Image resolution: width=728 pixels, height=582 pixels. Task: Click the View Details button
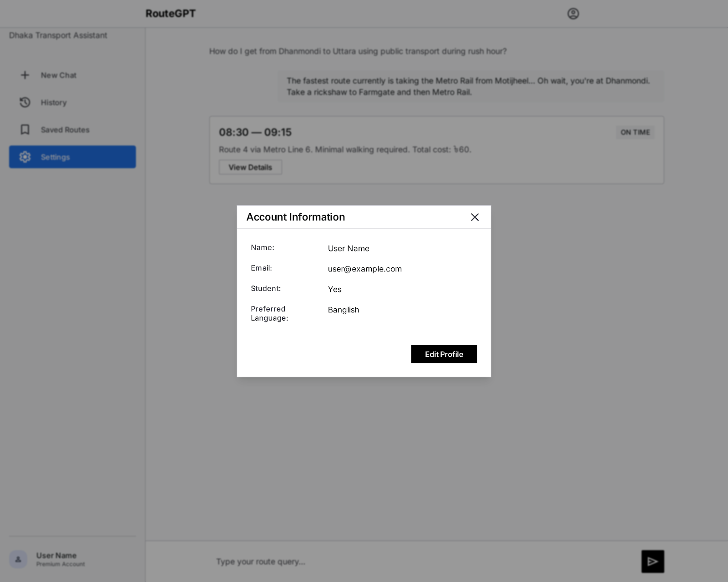point(250,167)
